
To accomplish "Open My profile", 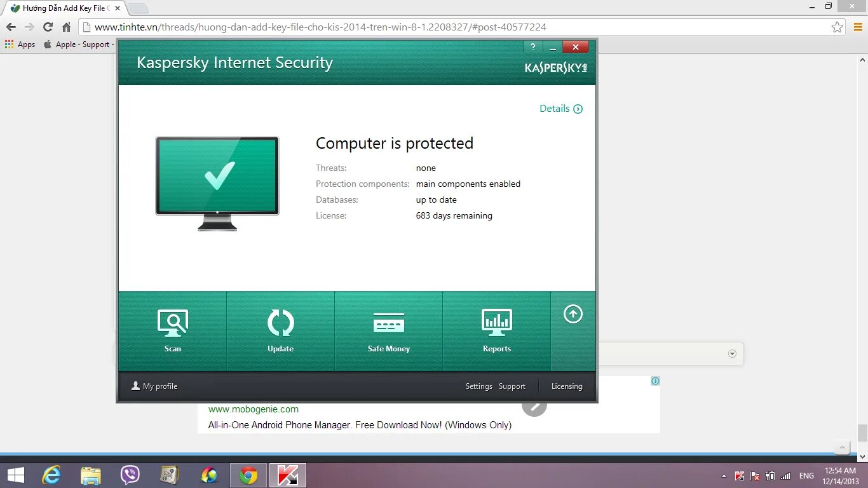I will point(154,386).
